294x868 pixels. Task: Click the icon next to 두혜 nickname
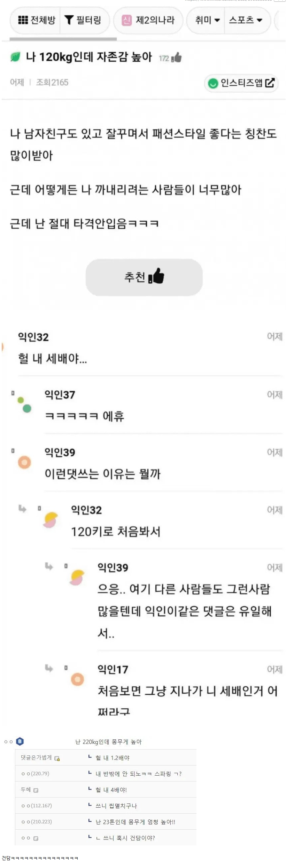[36, 790]
